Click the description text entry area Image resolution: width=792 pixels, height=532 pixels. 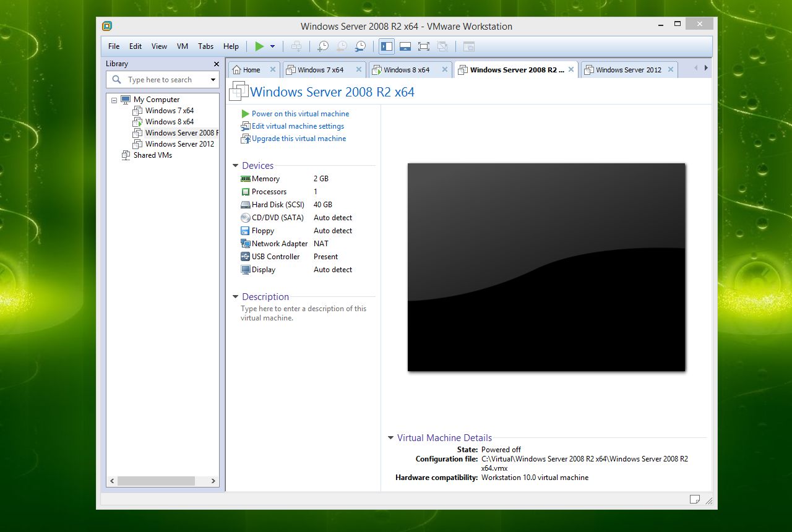pos(303,313)
